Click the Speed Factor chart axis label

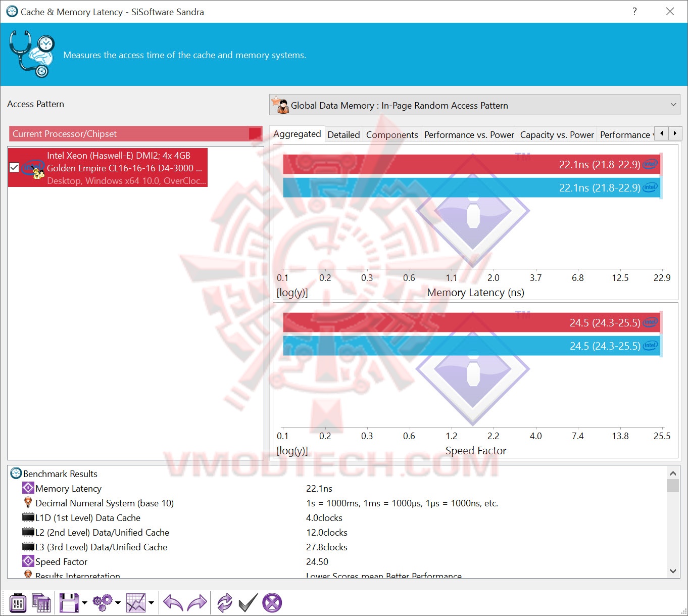(476, 450)
